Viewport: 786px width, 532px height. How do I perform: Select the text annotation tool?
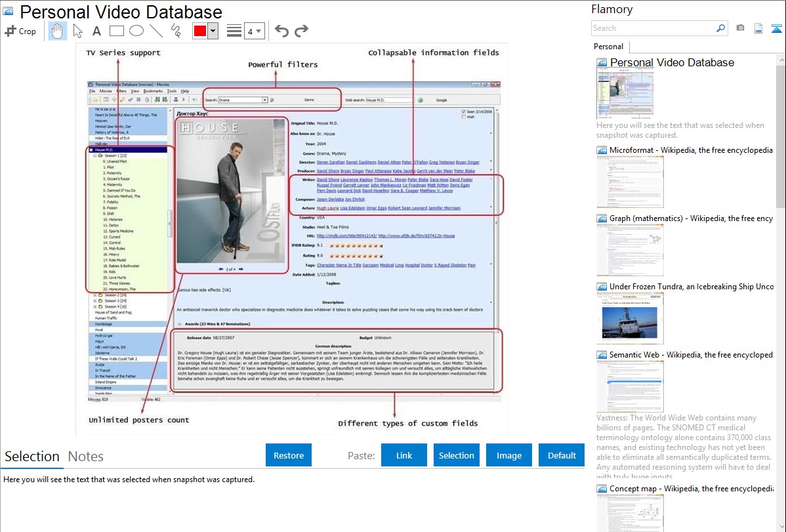(x=96, y=31)
